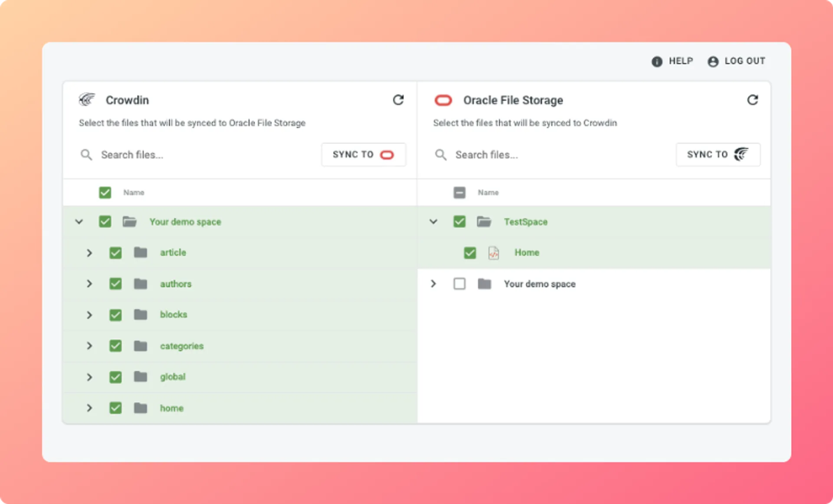Click the home folder icon in Crowdin
The width and height of the screenshot is (833, 504).
point(140,408)
